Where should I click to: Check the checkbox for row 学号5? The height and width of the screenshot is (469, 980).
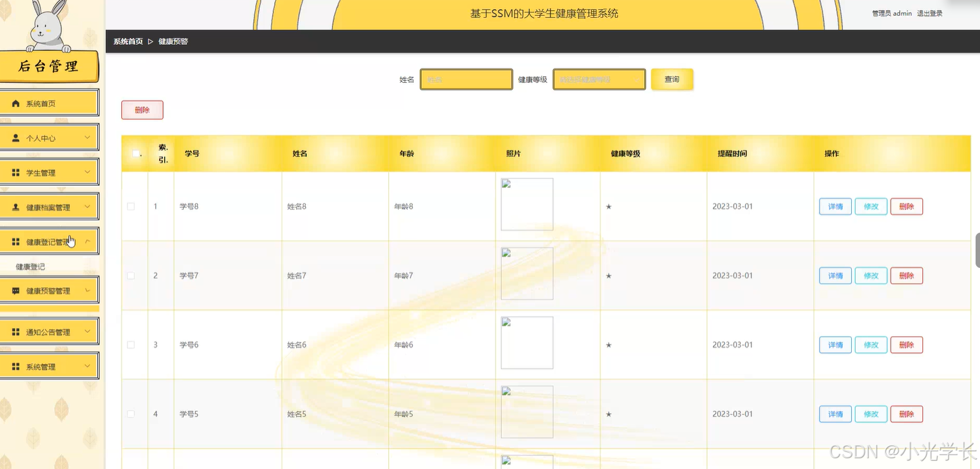(131, 414)
